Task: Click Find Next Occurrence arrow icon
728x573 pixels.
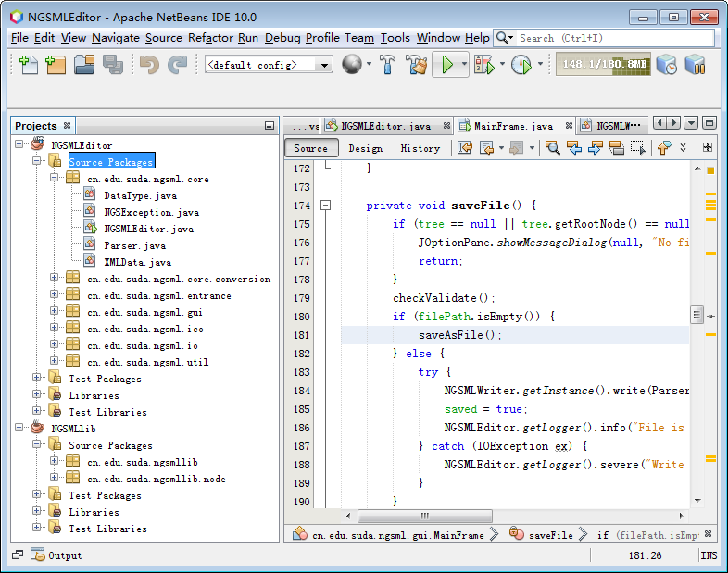Action: (x=596, y=148)
